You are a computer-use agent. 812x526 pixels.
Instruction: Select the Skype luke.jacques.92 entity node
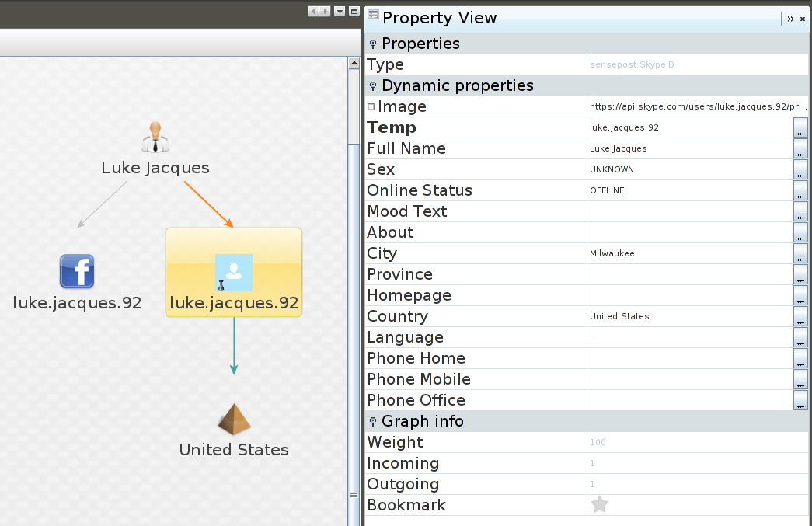(x=234, y=273)
